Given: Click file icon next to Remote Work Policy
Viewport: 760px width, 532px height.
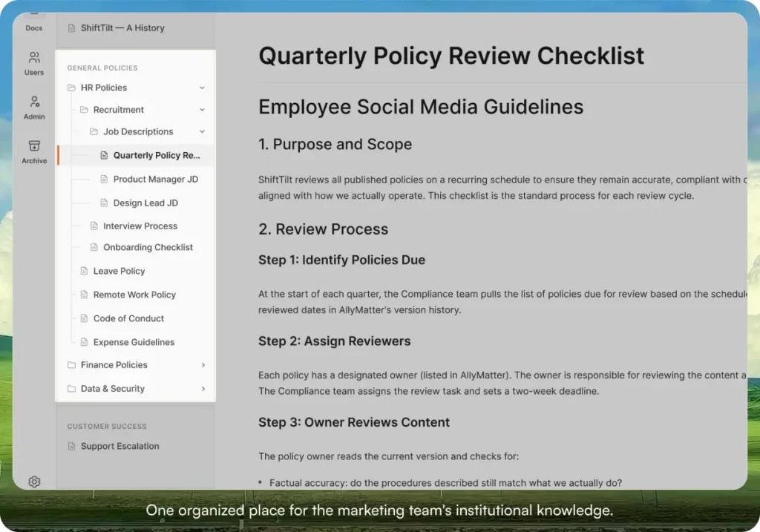Looking at the screenshot, I should [x=84, y=295].
